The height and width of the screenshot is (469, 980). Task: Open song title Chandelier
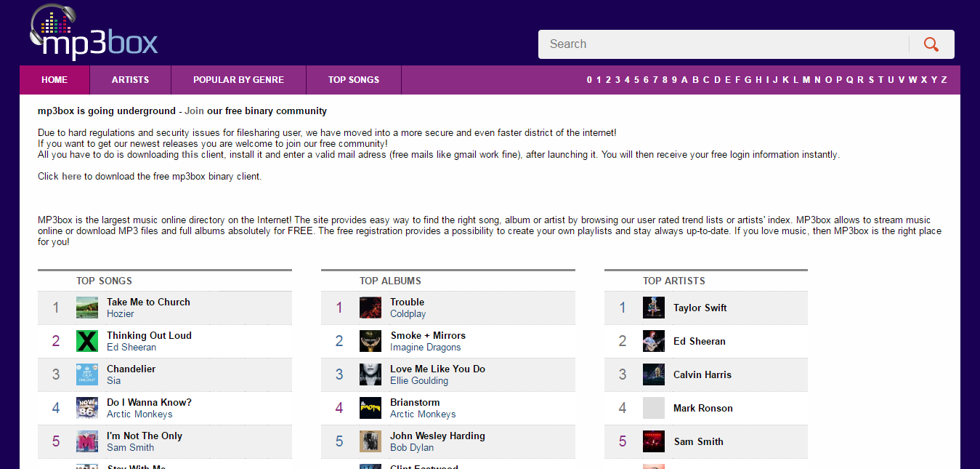(x=131, y=369)
